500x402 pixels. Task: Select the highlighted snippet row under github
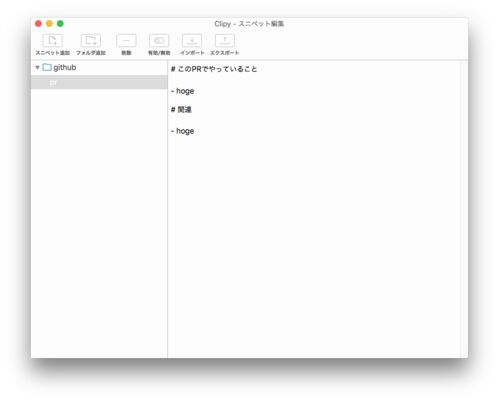pos(99,82)
